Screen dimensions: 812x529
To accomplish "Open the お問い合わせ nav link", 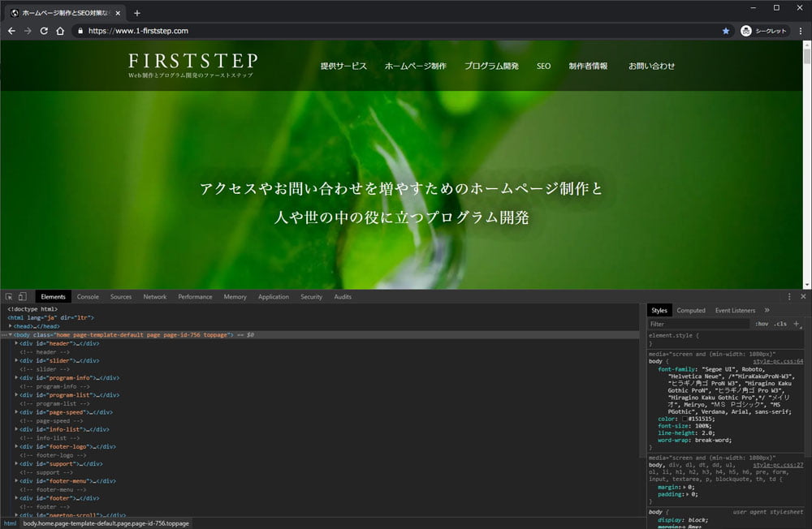I will point(651,66).
